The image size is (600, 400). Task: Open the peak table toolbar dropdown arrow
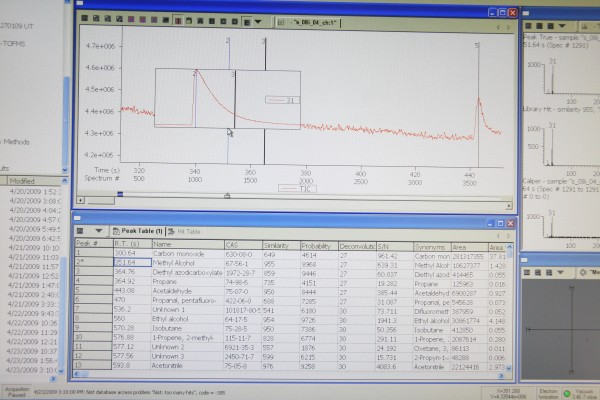click(x=99, y=231)
